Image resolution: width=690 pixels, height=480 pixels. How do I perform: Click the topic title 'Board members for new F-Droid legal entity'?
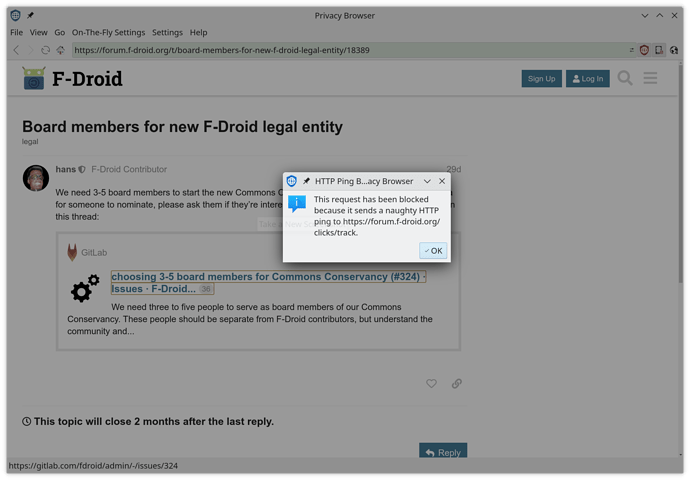pos(182,127)
